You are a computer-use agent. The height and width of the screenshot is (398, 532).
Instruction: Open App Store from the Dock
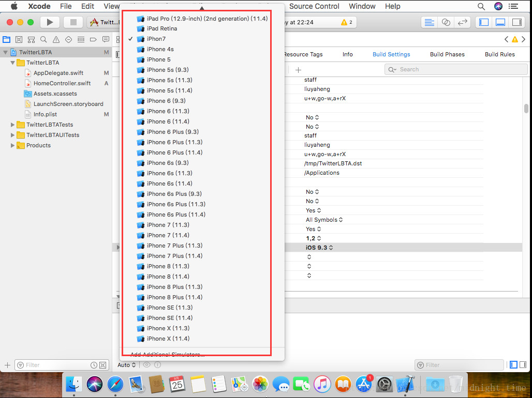coord(364,385)
